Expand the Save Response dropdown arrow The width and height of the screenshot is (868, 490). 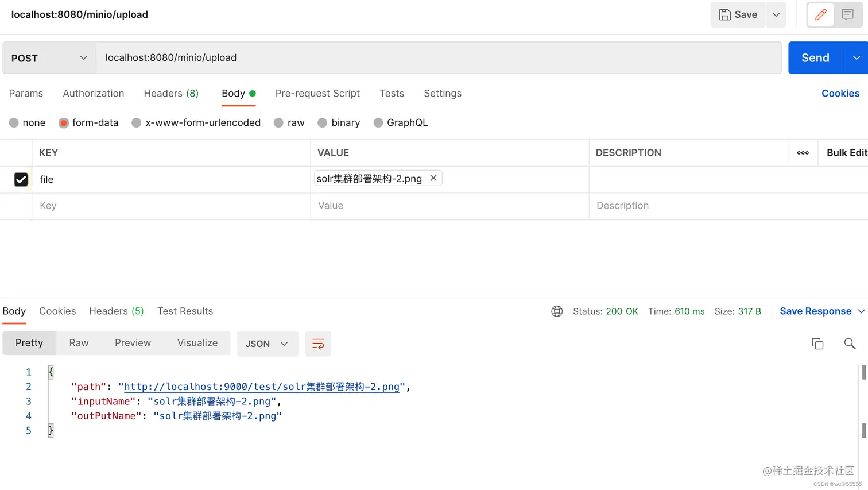[x=861, y=311]
